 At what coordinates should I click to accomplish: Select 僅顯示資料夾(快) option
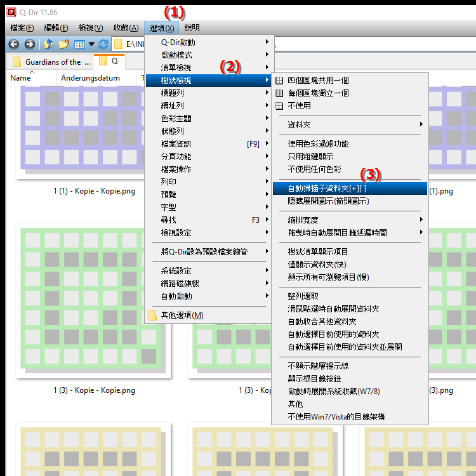pyautogui.click(x=350, y=265)
